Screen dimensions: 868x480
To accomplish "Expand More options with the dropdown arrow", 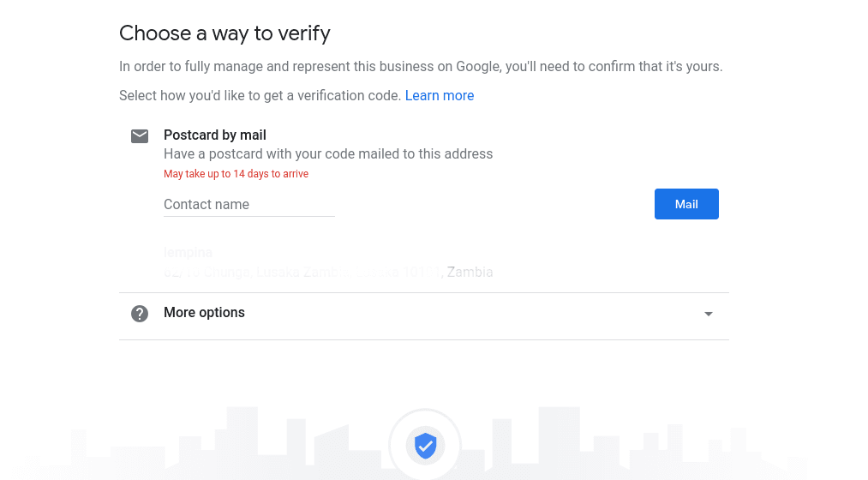I will click(708, 314).
